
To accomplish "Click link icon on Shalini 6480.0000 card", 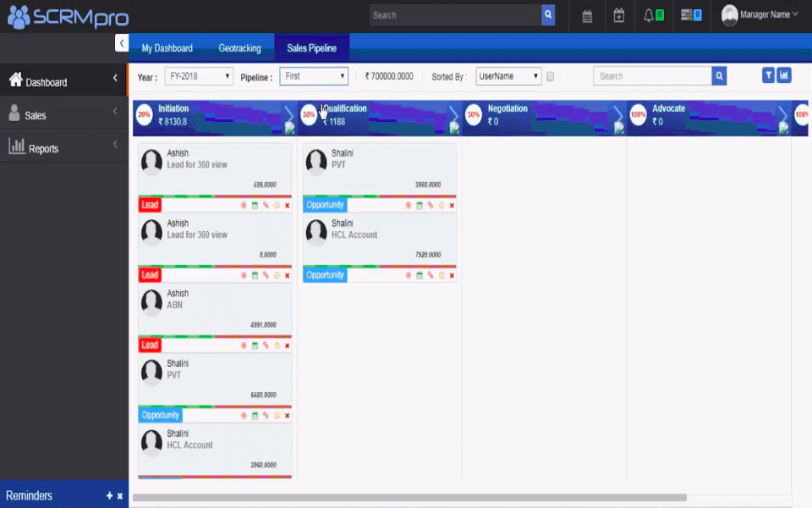I will coord(266,415).
